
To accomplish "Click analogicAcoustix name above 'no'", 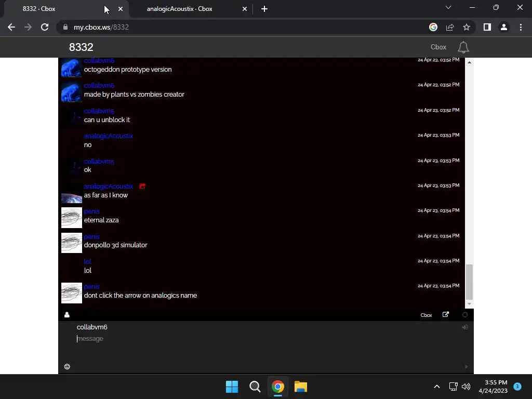I will click(x=108, y=136).
